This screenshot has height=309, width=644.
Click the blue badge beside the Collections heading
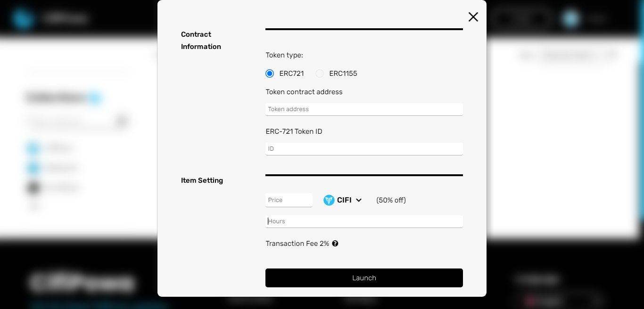pos(95,98)
